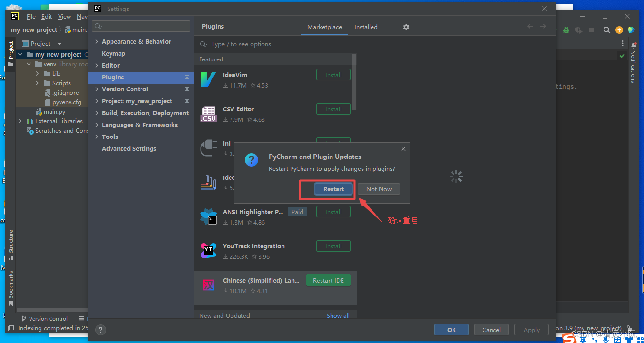Go back using the Settings left arrow
The image size is (644, 343).
click(530, 27)
